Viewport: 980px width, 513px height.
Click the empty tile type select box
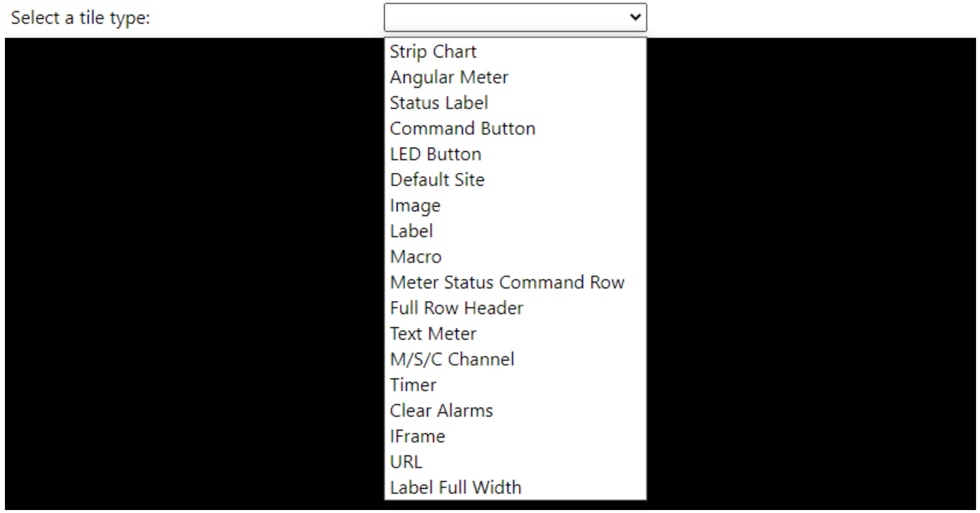(504, 17)
